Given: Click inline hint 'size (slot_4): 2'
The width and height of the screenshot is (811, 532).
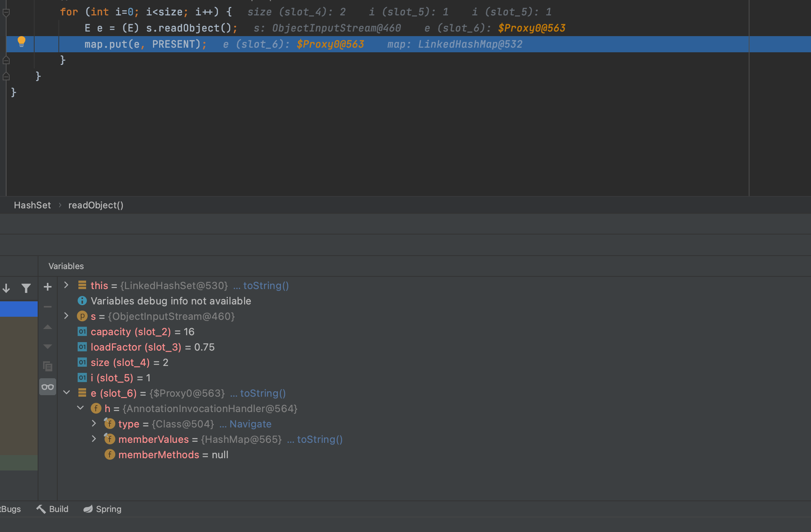Looking at the screenshot, I should (296, 12).
